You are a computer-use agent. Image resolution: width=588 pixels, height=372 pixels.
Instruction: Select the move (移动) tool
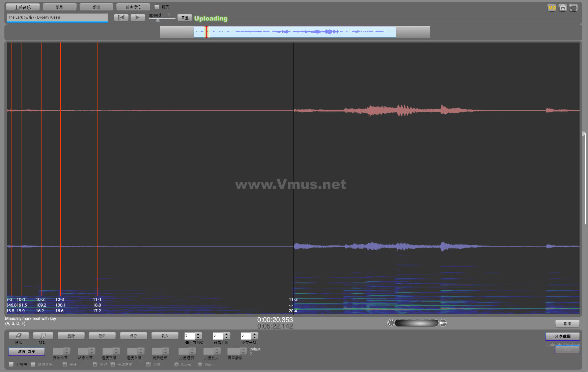43,336
